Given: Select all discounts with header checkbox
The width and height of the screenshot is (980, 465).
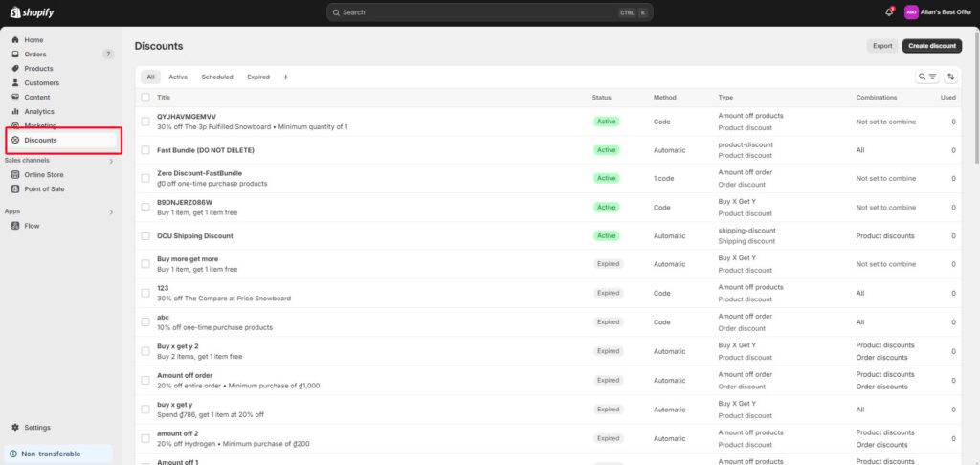Looking at the screenshot, I should point(145,98).
